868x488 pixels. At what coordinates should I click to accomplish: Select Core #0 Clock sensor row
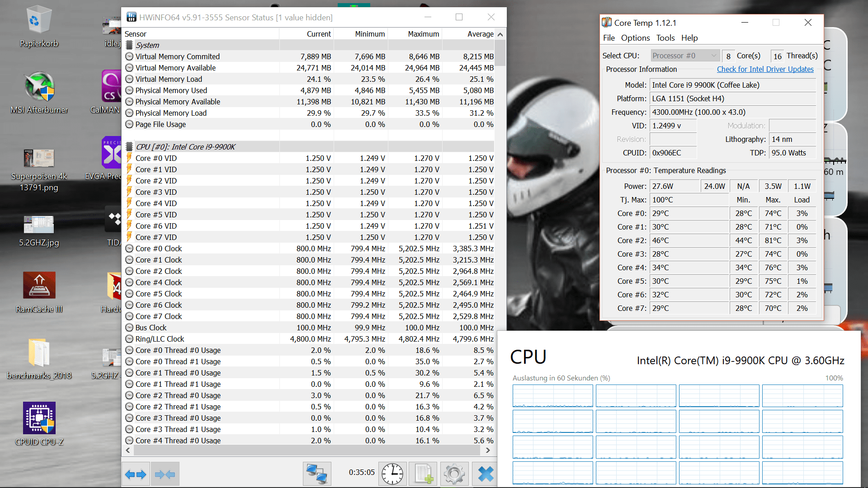click(x=309, y=249)
